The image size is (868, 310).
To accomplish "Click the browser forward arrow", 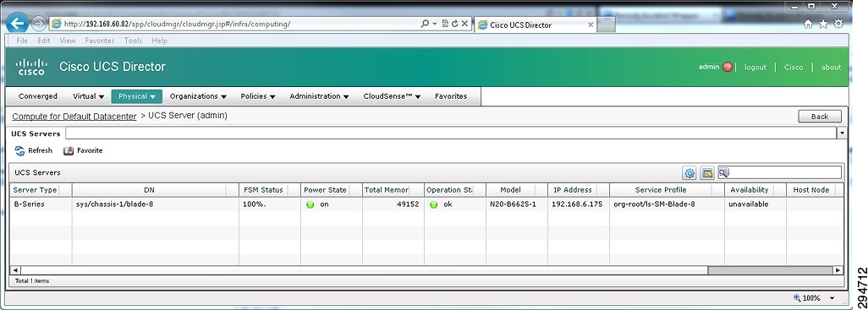I will [x=39, y=23].
